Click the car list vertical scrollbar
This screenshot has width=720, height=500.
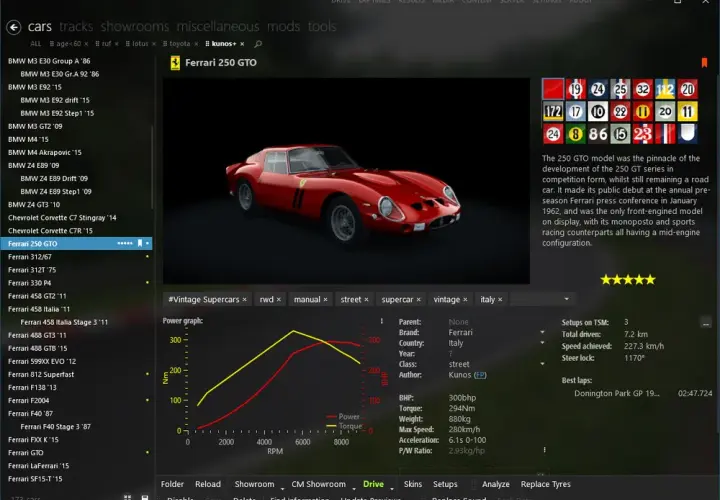coord(152,168)
